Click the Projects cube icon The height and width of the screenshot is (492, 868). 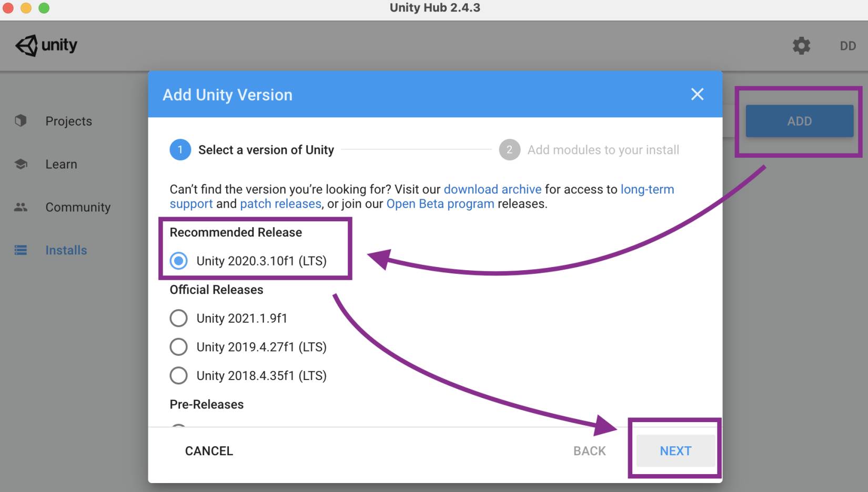(x=21, y=120)
